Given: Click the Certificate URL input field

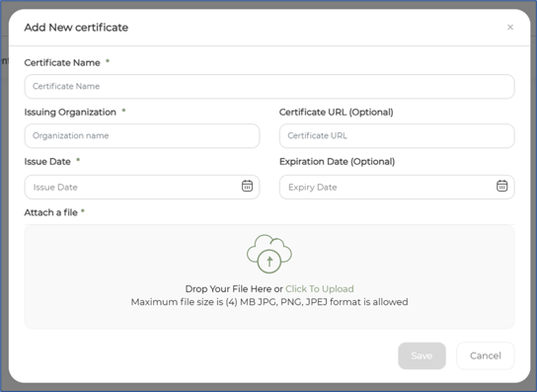Looking at the screenshot, I should pos(397,136).
